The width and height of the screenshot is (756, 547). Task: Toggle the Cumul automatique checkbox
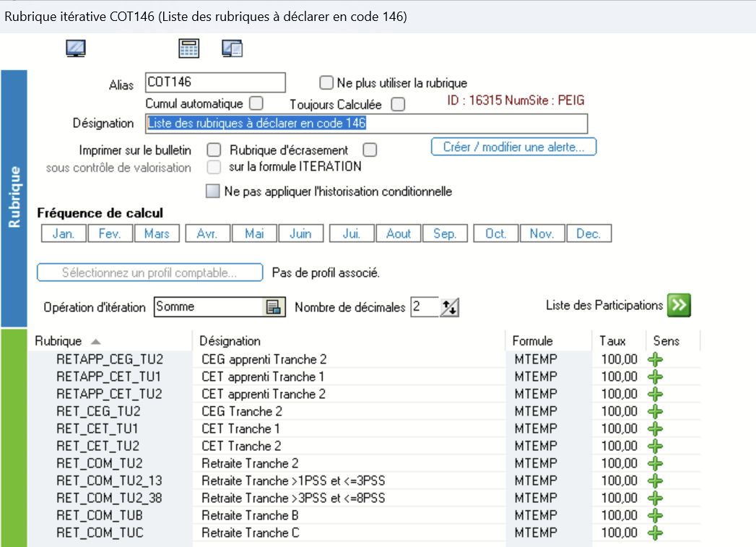(x=256, y=103)
